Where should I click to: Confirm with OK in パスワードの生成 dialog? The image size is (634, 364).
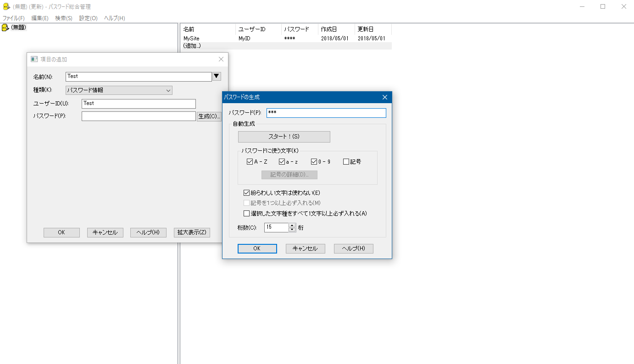(257, 248)
